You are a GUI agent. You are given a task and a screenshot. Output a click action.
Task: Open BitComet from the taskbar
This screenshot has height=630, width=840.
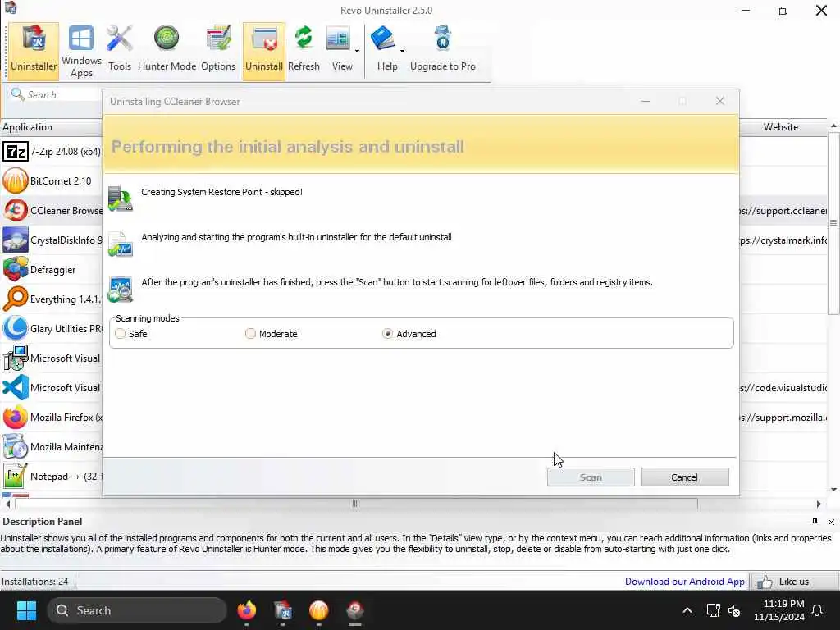319,610
